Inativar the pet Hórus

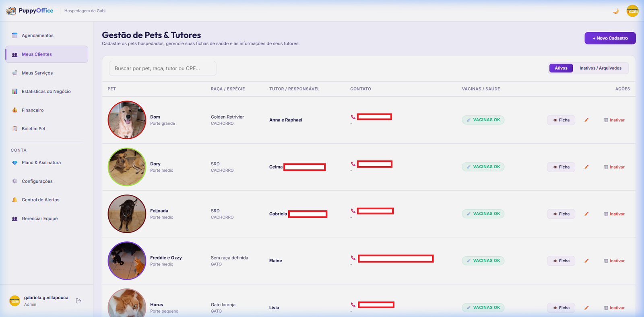614,308
